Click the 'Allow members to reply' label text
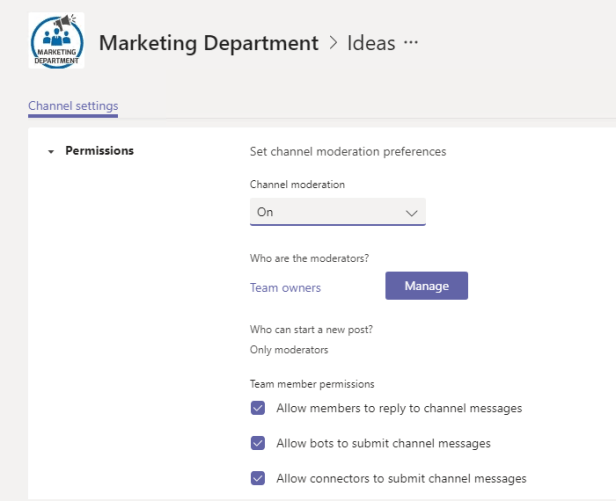This screenshot has width=616, height=501. coord(398,408)
